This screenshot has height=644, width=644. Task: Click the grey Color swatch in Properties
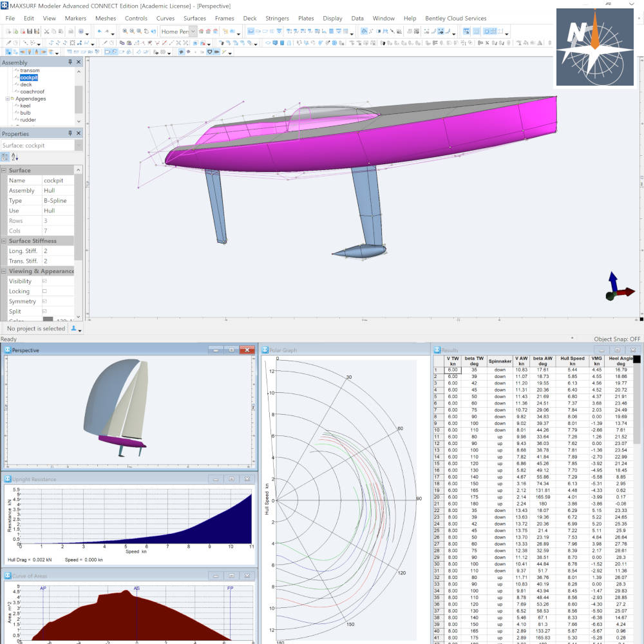[x=48, y=319]
